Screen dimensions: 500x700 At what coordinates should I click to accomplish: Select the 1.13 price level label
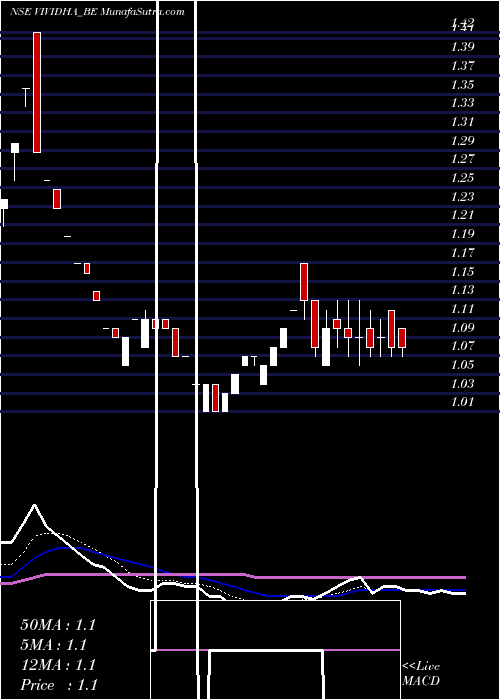pyautogui.click(x=462, y=290)
